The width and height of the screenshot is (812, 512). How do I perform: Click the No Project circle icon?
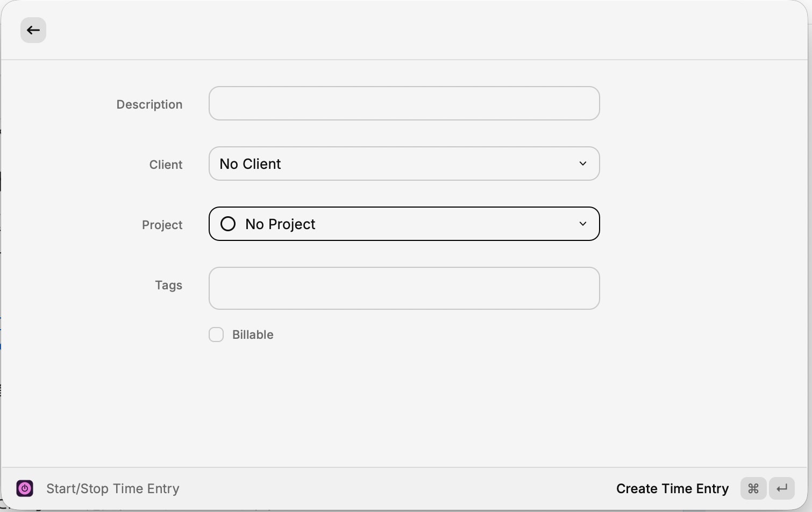(228, 224)
